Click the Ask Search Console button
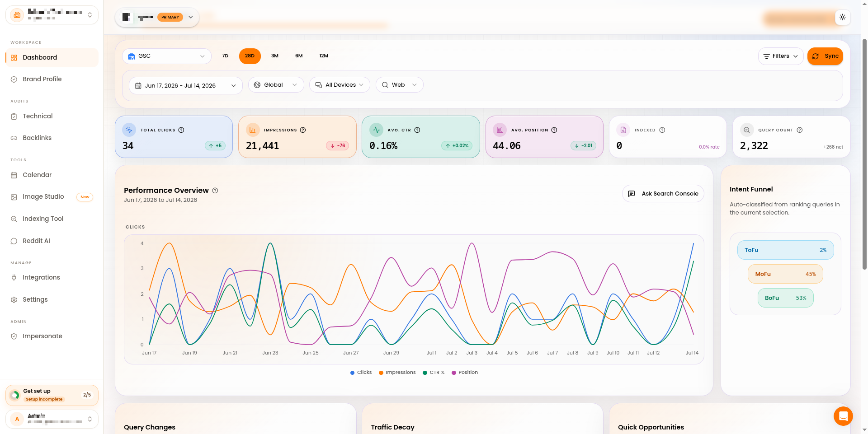 tap(663, 194)
